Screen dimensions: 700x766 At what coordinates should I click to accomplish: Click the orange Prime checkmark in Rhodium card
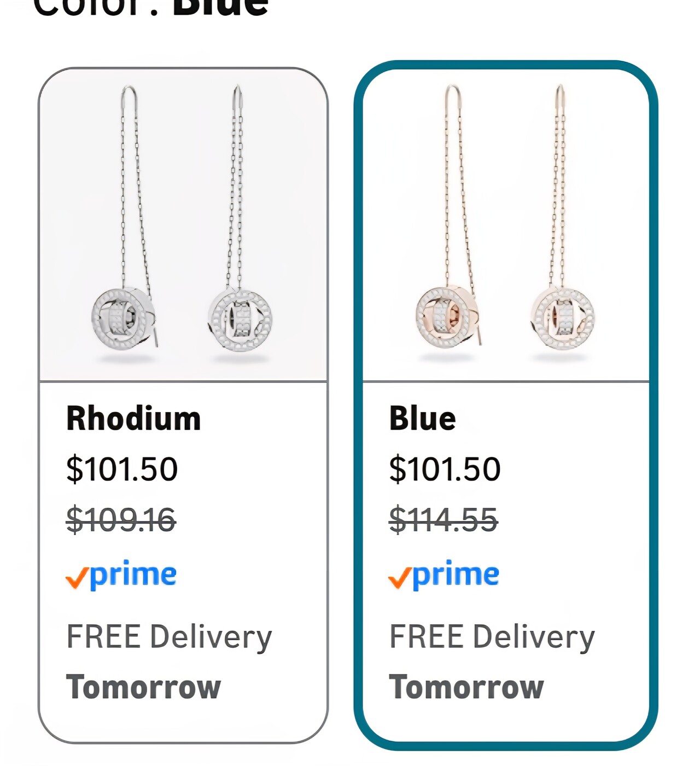[77, 578]
